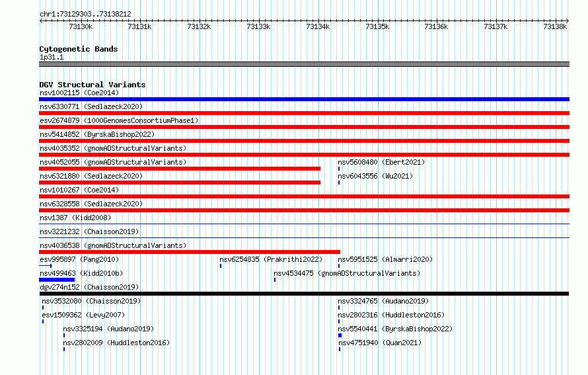Click the nsv1002115 (Coe2014) variant label
This screenshot has height=375, width=588.
click(79, 93)
